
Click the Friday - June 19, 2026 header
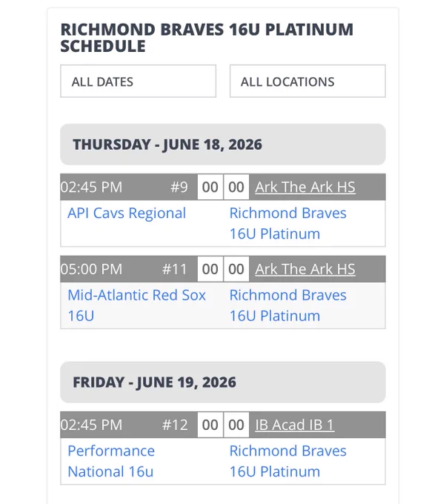coord(223,382)
